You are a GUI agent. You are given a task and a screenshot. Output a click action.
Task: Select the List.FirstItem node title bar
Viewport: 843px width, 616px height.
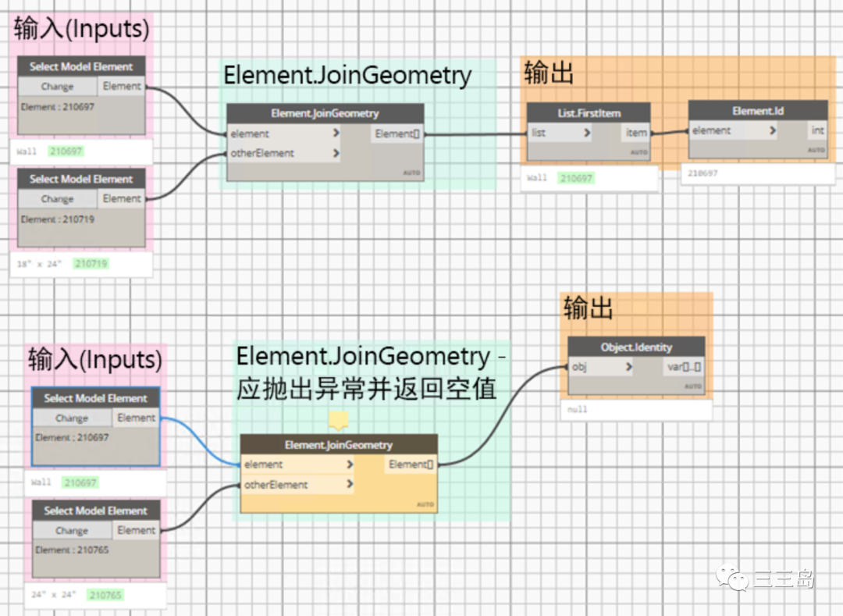[589, 113]
